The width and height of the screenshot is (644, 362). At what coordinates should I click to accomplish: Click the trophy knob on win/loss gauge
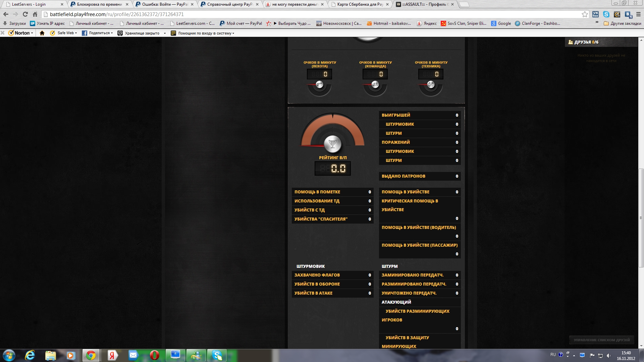[332, 144]
